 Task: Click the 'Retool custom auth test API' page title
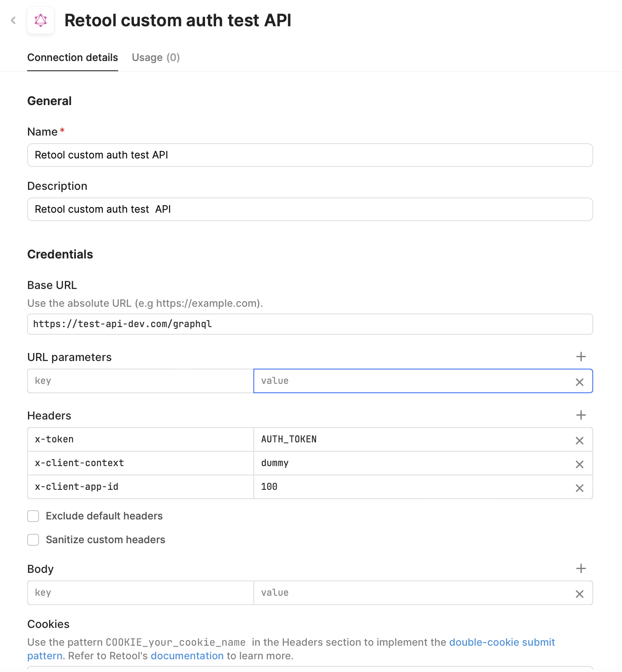tap(178, 20)
